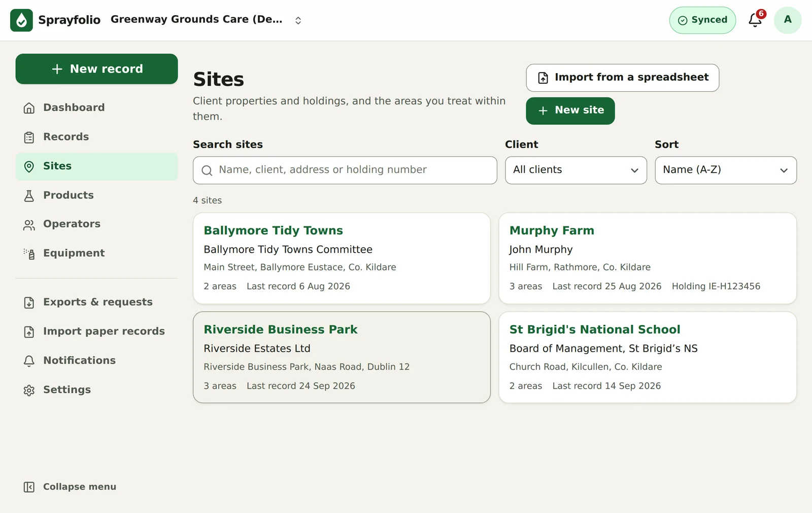The image size is (812, 513).
Task: Click Holding IE-H123456 text
Action: click(x=716, y=286)
